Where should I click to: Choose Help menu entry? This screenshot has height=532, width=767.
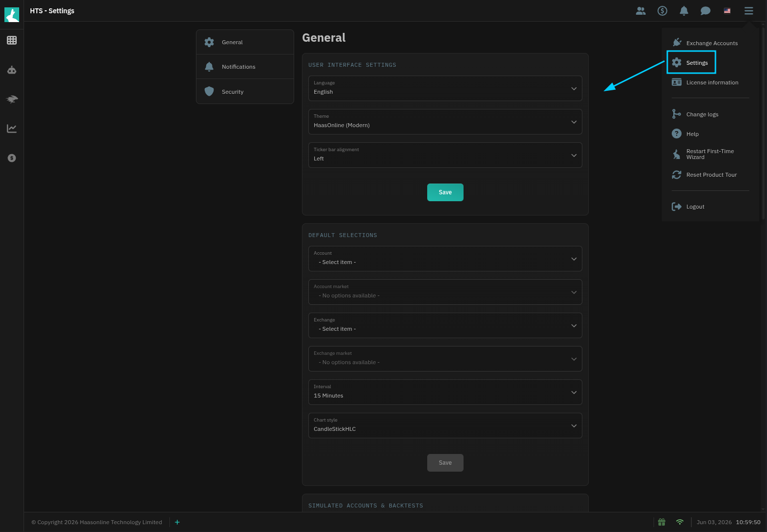click(x=710, y=134)
